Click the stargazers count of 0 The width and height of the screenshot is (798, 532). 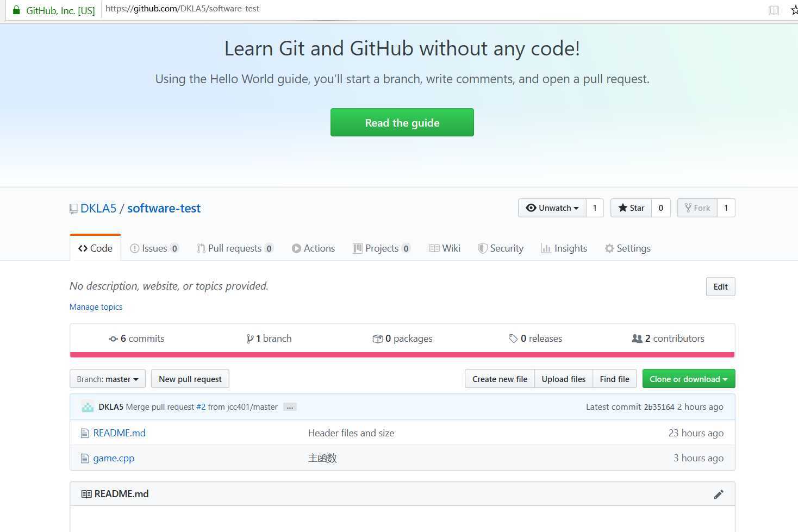point(660,208)
